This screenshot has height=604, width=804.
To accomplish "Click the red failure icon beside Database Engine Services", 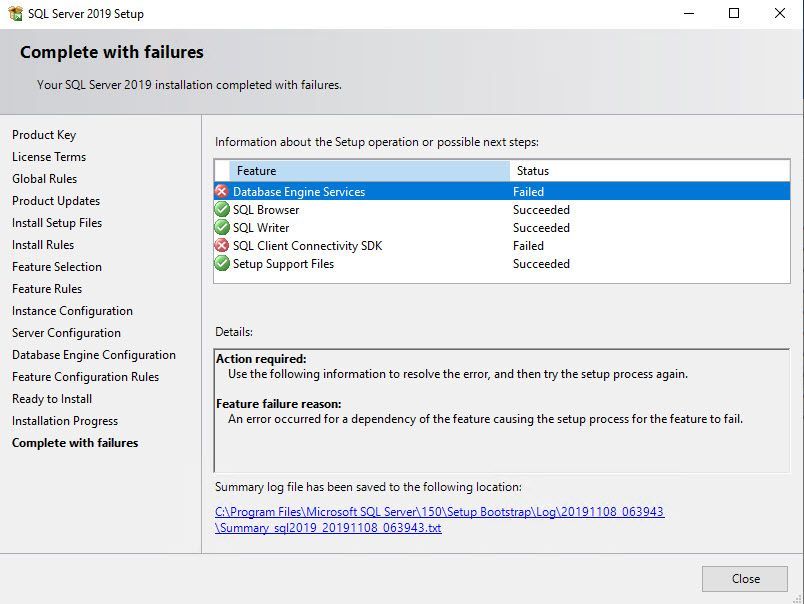I will (222, 191).
